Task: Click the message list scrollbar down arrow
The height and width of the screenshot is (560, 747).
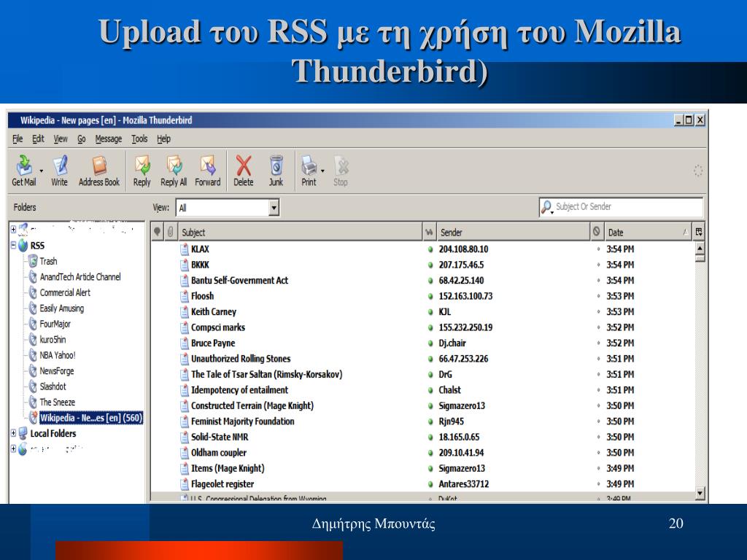Action: pos(700,494)
